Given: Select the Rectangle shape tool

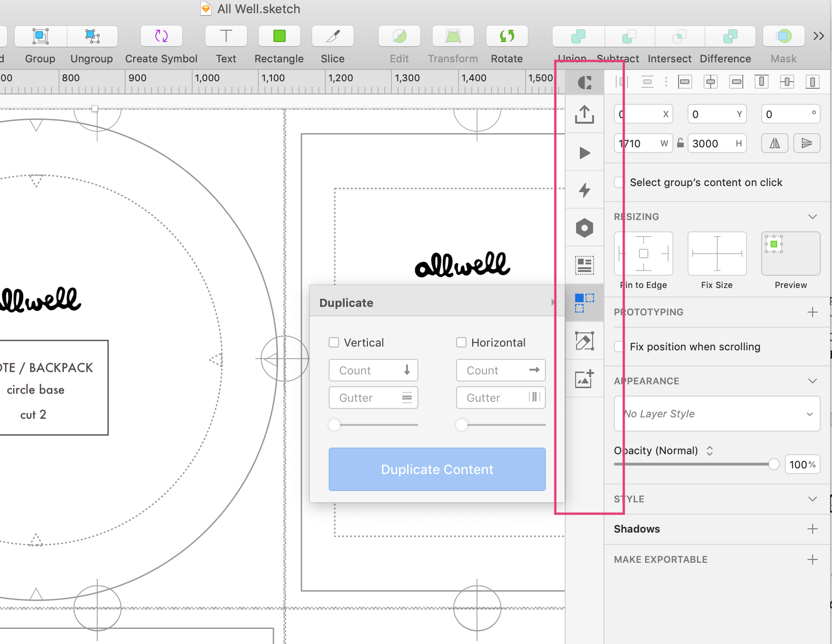Looking at the screenshot, I should [x=280, y=36].
